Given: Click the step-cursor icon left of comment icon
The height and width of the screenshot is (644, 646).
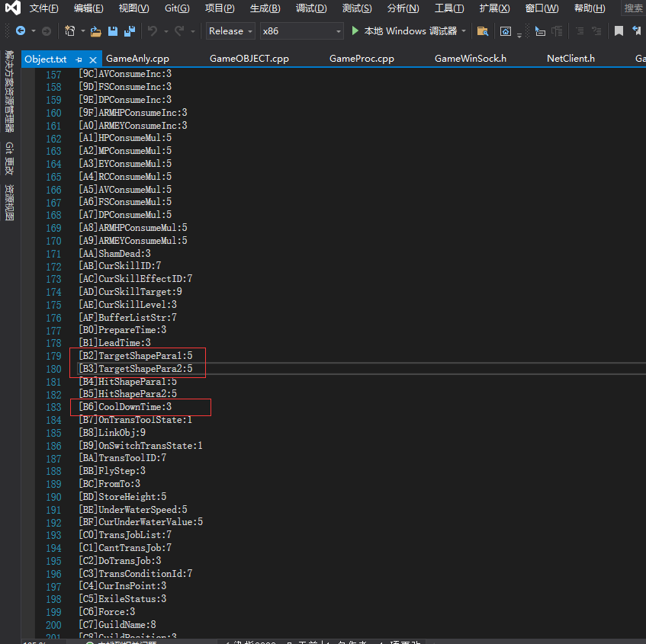Looking at the screenshot, I should point(540,31).
